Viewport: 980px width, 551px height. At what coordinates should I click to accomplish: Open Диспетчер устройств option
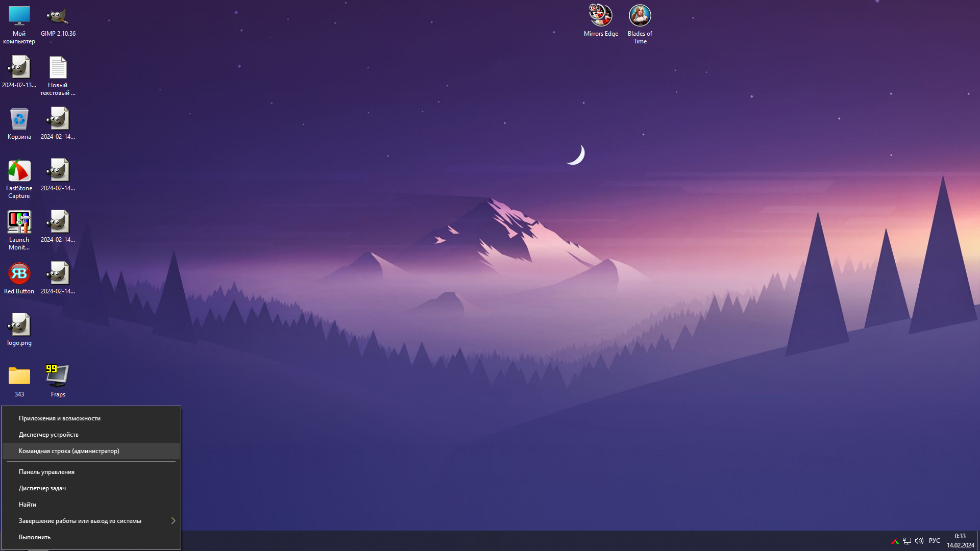(x=48, y=434)
